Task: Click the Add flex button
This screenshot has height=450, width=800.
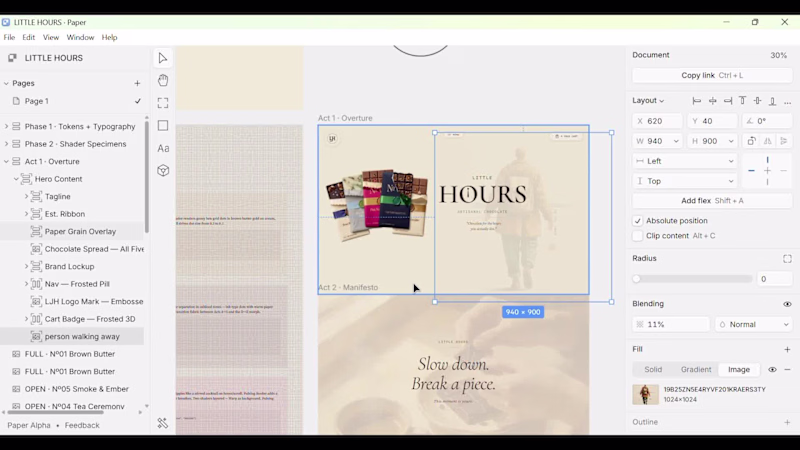Action: (712, 201)
